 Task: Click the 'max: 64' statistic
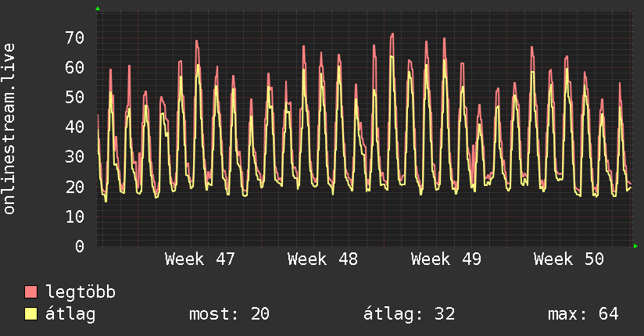pyautogui.click(x=583, y=314)
